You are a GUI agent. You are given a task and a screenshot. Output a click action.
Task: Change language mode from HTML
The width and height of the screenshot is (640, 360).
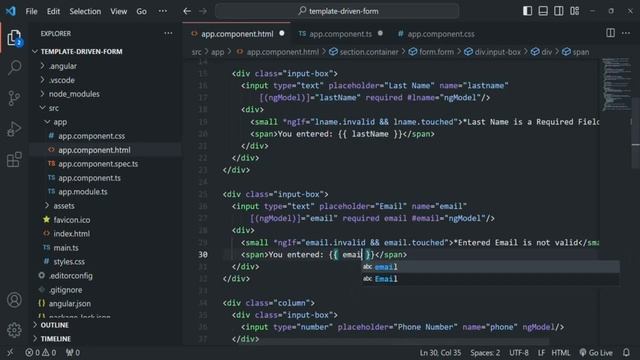(x=560, y=352)
